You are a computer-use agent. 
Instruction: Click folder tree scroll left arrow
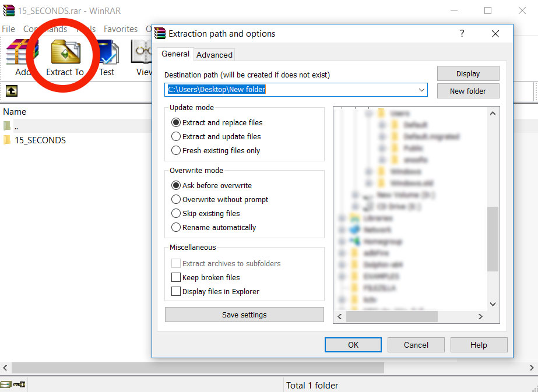pos(340,316)
